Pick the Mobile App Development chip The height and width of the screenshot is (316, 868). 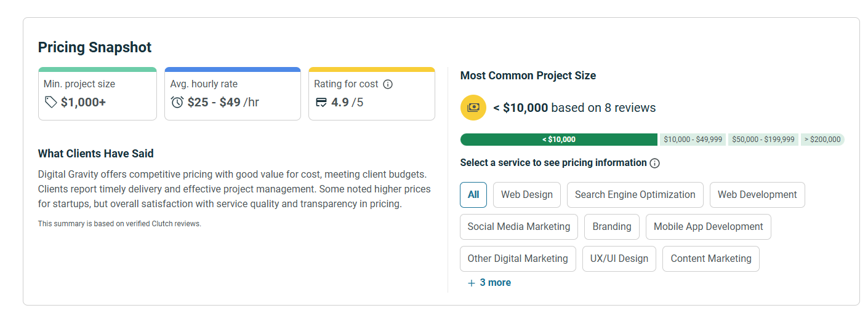tap(708, 227)
